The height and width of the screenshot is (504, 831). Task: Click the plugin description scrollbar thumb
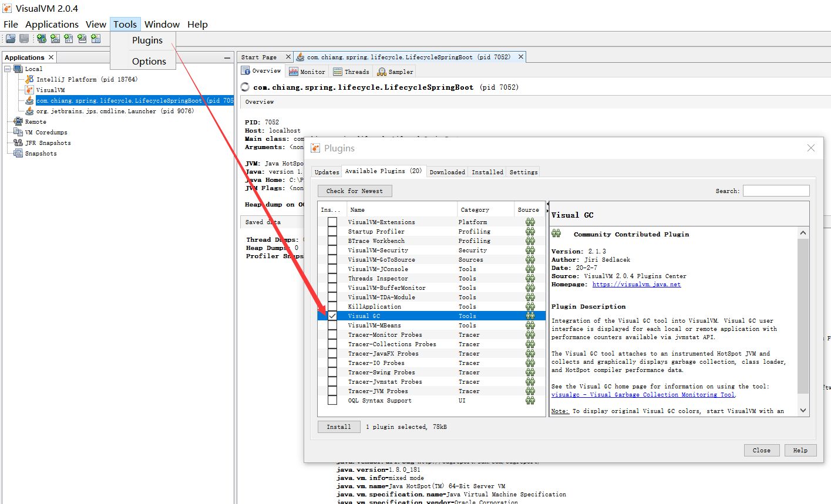(803, 316)
